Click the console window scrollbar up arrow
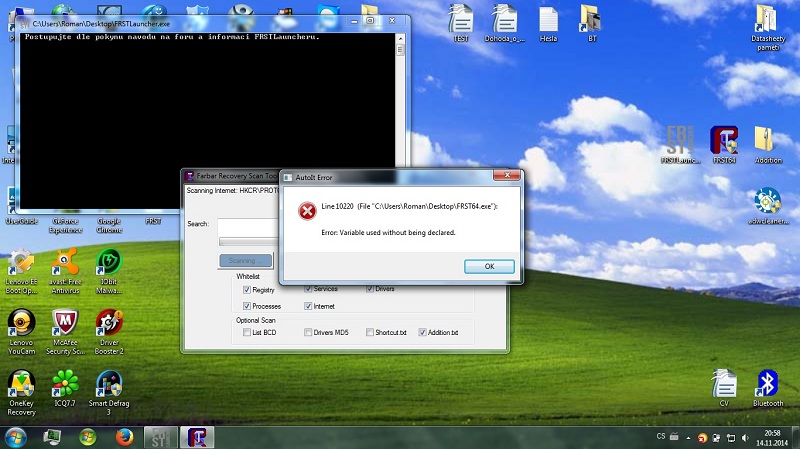800x449 pixels. pyautogui.click(x=401, y=38)
